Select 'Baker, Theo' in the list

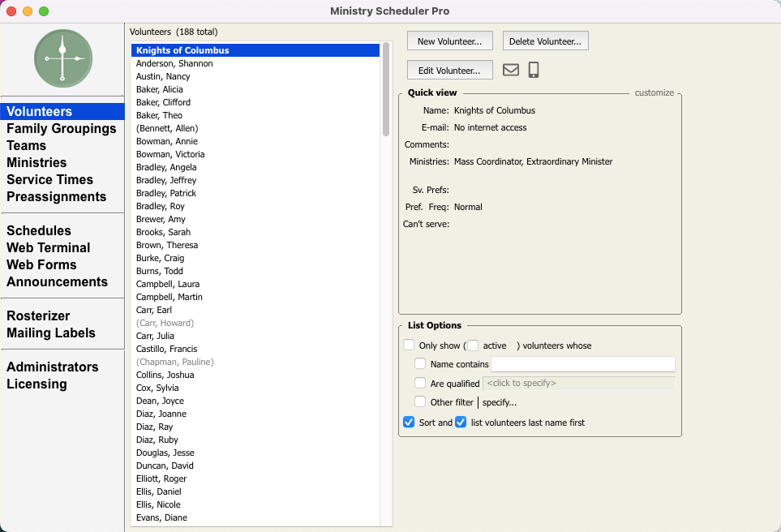pyautogui.click(x=255, y=115)
